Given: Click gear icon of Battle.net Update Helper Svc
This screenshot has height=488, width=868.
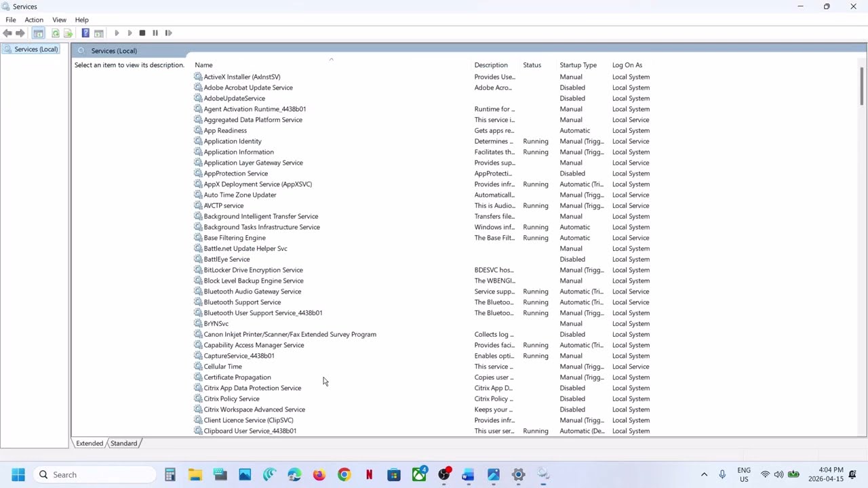Looking at the screenshot, I should coord(198,249).
